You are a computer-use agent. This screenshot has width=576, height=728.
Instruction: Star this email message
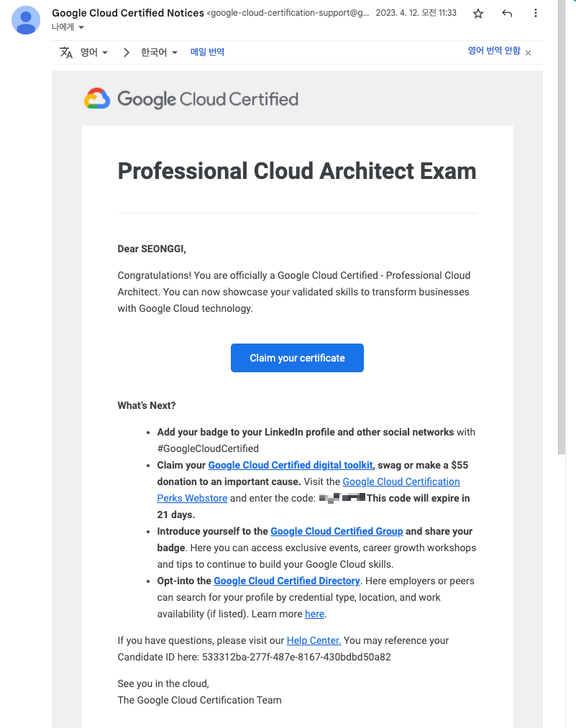478,14
